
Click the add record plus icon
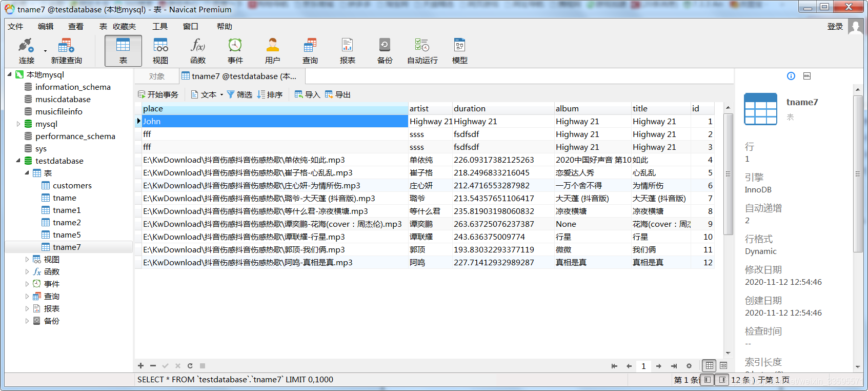coord(140,366)
